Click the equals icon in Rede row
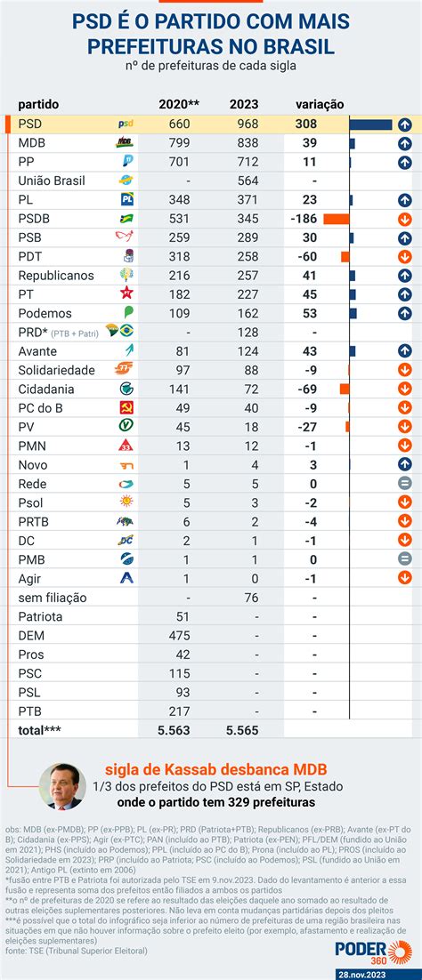The width and height of the screenshot is (422, 980). coord(405,483)
